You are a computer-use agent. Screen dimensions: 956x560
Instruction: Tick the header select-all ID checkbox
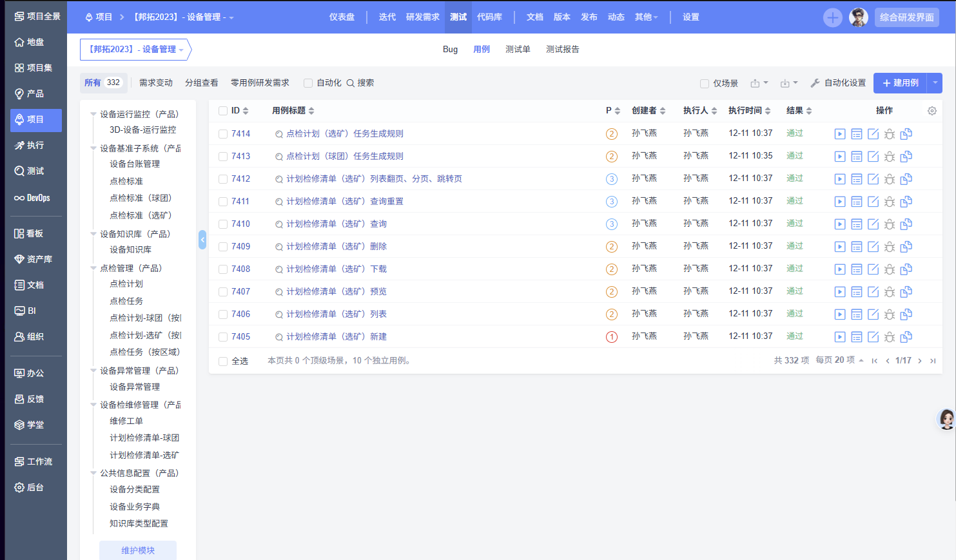pyautogui.click(x=223, y=111)
